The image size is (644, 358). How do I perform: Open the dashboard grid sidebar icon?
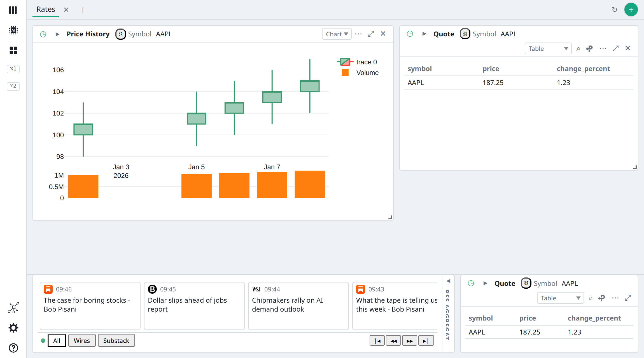point(13,50)
